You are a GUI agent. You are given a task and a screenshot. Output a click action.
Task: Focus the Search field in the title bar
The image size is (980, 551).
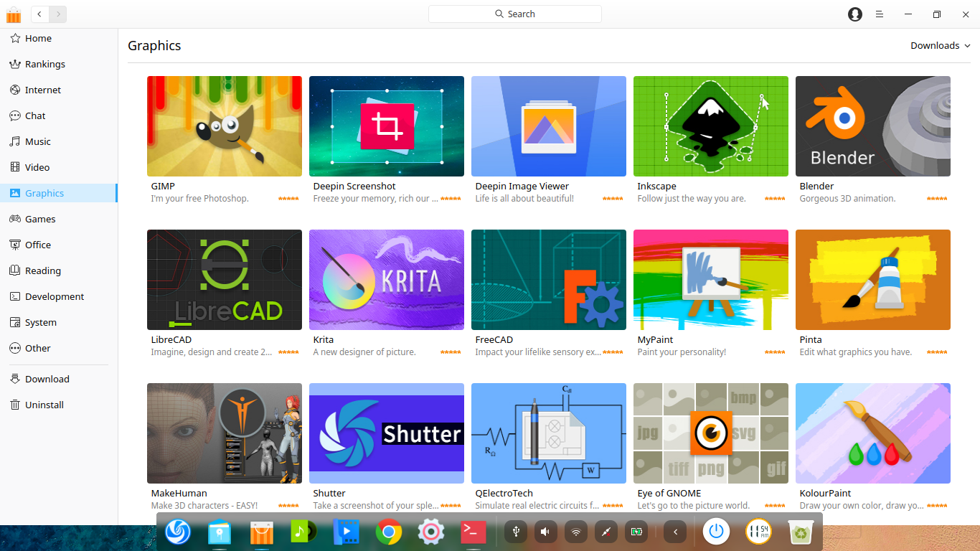[514, 14]
